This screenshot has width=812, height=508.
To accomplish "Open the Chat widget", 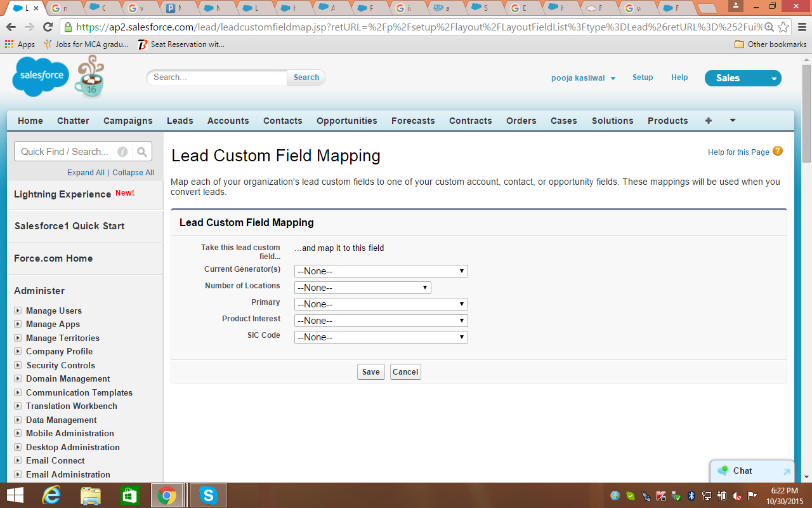I will (752, 471).
